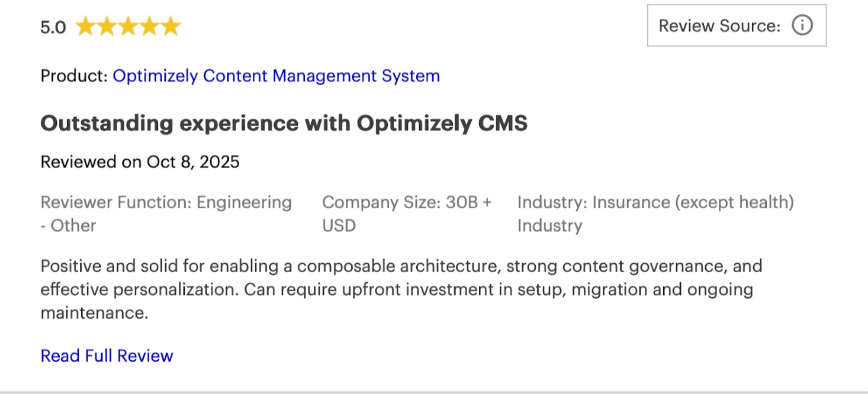
Task: Click the 5.0 rating score
Action: (53, 27)
